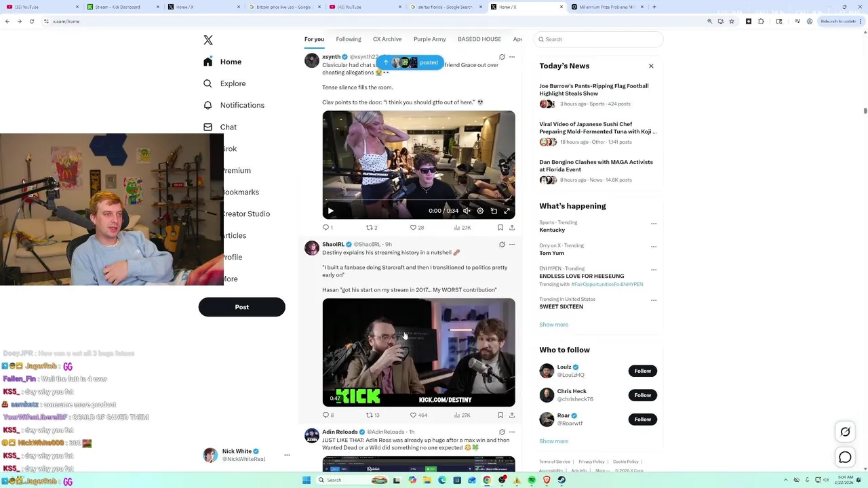Screen dimensions: 868x488
Task: Reply to the ShaoIRL post
Action: coord(327,415)
